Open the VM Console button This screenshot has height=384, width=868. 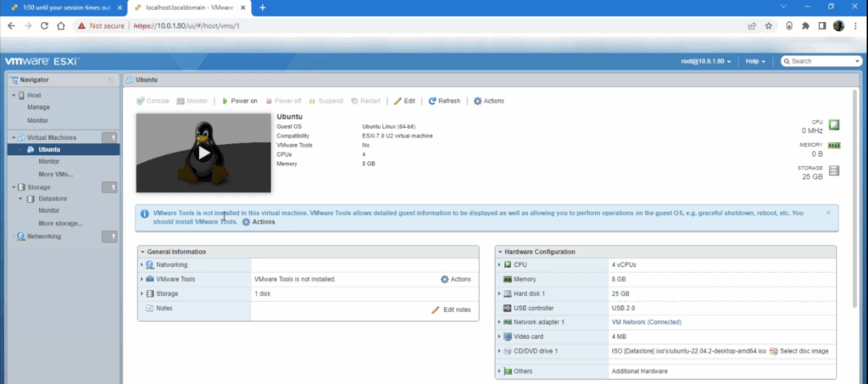pyautogui.click(x=153, y=101)
